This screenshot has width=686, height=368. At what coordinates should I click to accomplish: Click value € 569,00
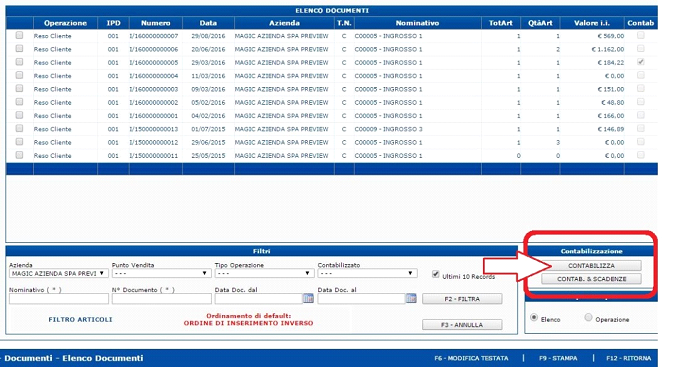point(611,36)
